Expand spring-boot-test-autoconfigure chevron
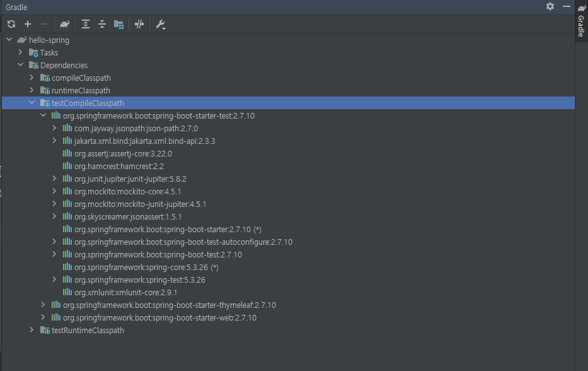This screenshot has width=588, height=371. (x=54, y=242)
